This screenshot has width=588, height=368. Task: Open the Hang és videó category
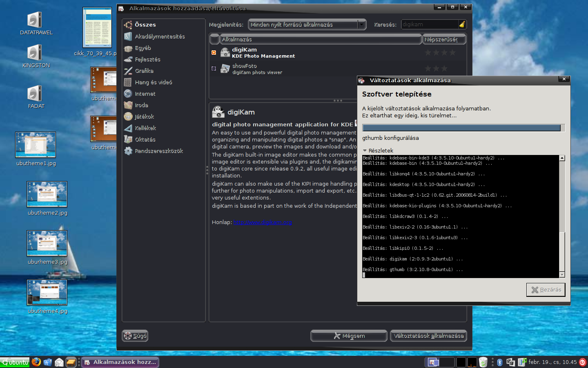[x=163, y=82]
